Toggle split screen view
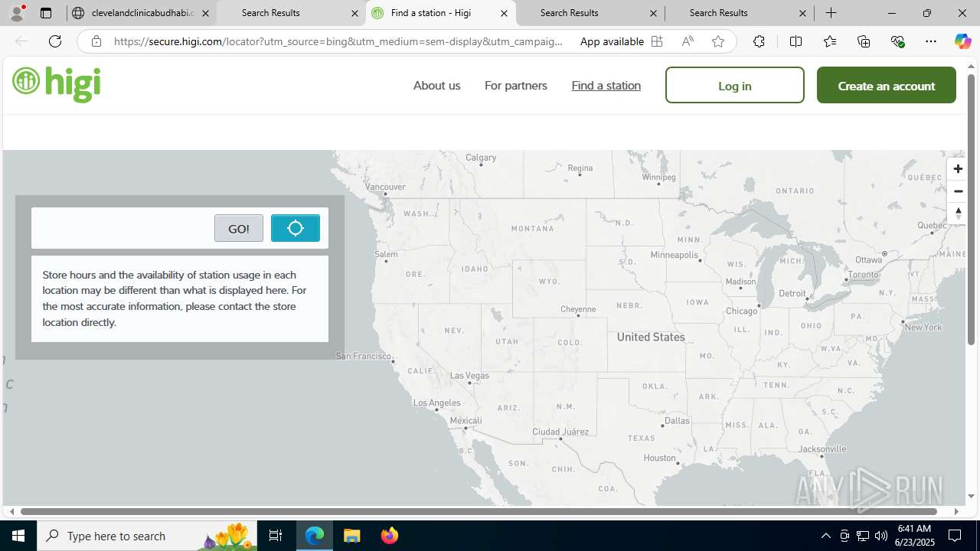The image size is (980, 551). [795, 41]
